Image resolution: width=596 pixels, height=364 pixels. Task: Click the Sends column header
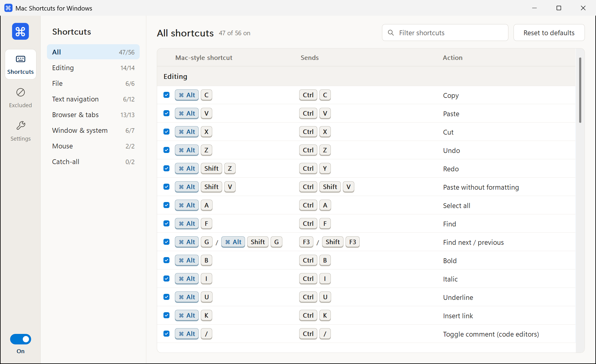click(309, 58)
